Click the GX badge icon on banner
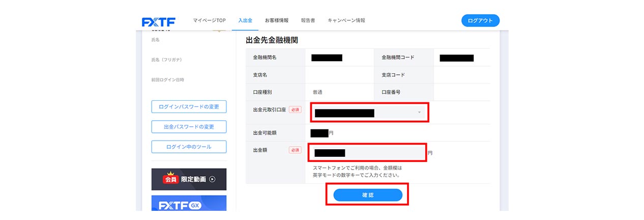Viewport: 644px width, 220px height. tap(195, 206)
